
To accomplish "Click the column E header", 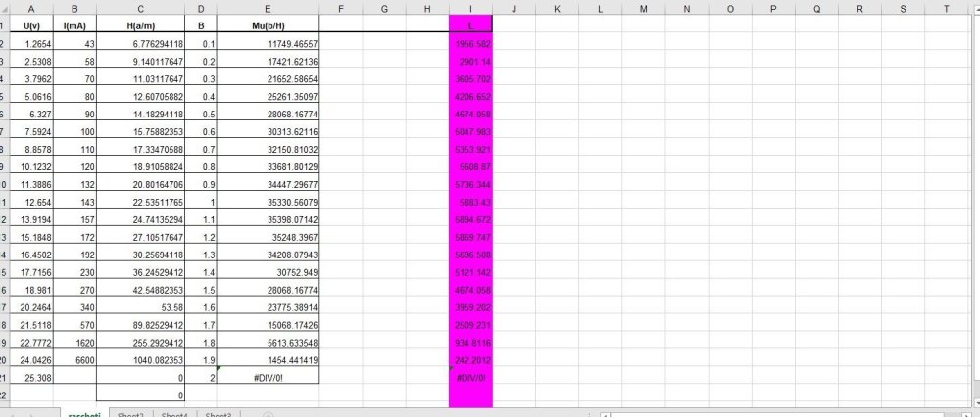I will click(269, 8).
